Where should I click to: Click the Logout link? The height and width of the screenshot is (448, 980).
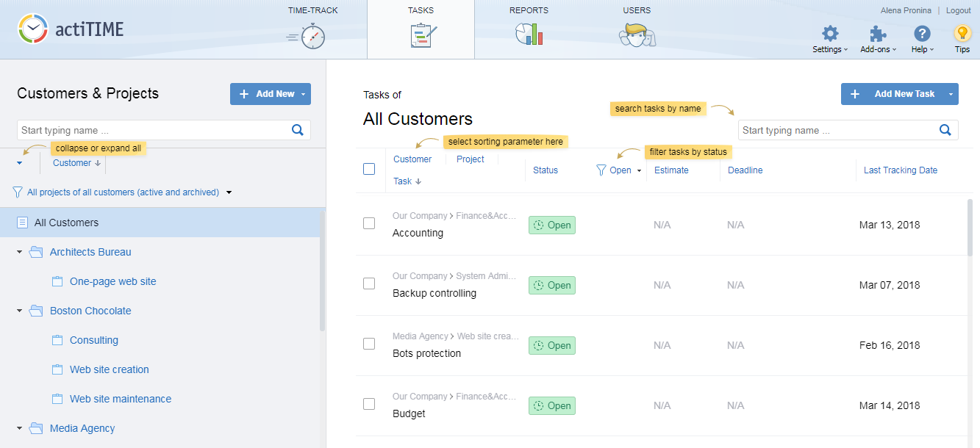(x=958, y=11)
